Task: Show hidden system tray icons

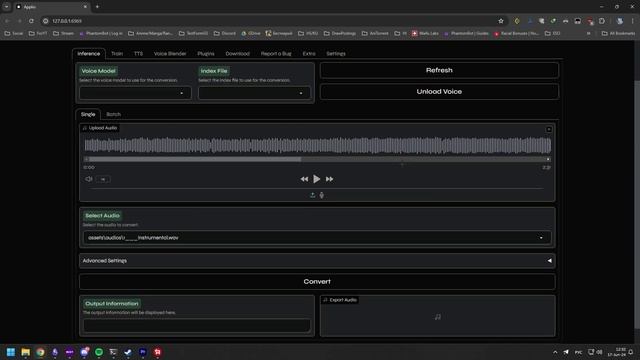Action: pyautogui.click(x=555, y=352)
